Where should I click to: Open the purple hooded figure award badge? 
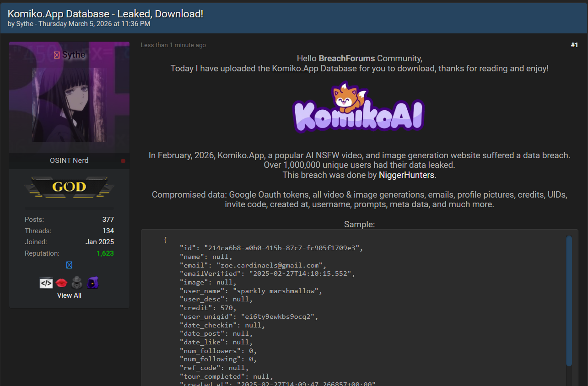click(x=92, y=283)
